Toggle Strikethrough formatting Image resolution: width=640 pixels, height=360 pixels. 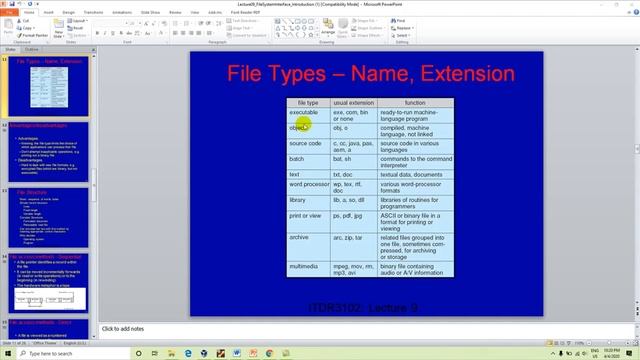(x=129, y=33)
